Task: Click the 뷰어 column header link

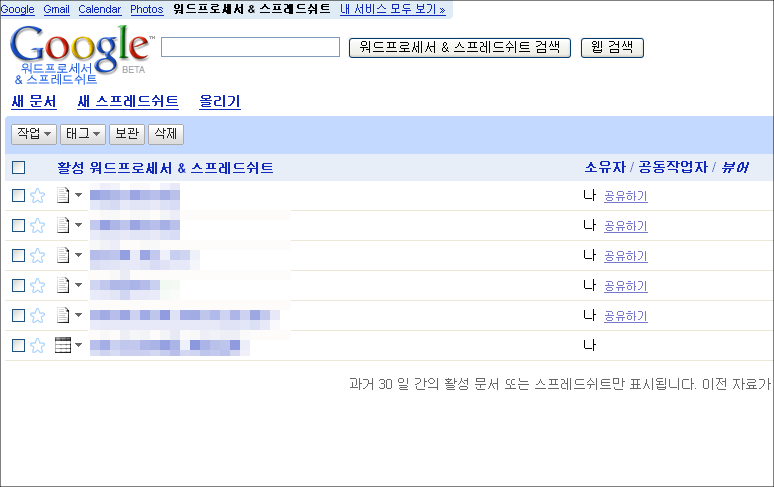Action: tap(735, 168)
